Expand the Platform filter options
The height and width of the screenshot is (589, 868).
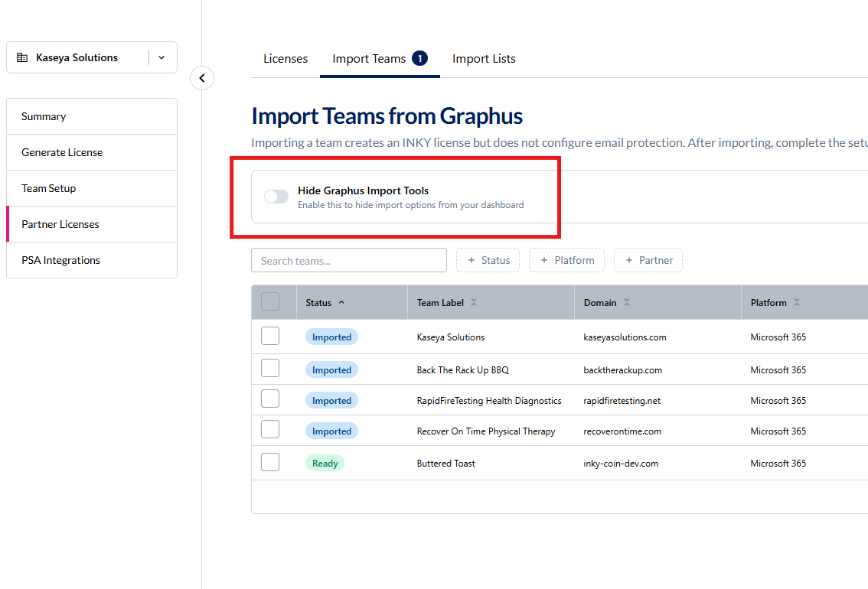click(566, 260)
